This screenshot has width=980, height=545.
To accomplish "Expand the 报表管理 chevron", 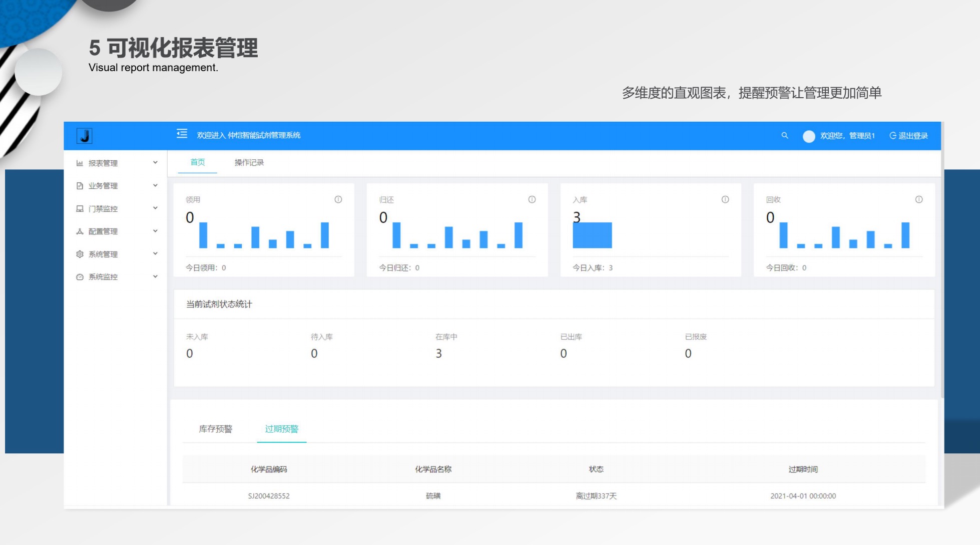I will (x=155, y=162).
